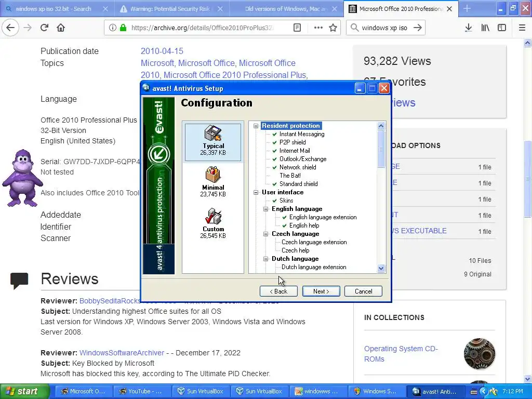532x399 pixels.
Task: Click Windows Start button
Action: pyautogui.click(x=24, y=392)
